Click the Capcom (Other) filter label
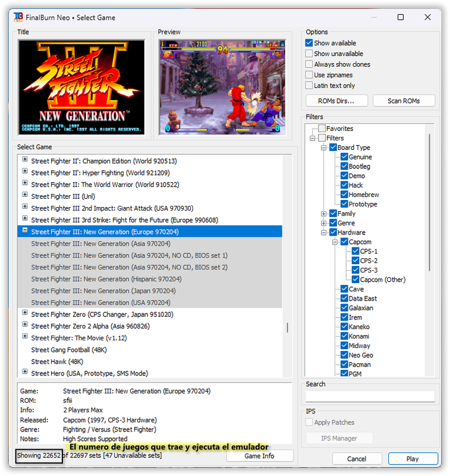The height and width of the screenshot is (476, 450). click(383, 280)
